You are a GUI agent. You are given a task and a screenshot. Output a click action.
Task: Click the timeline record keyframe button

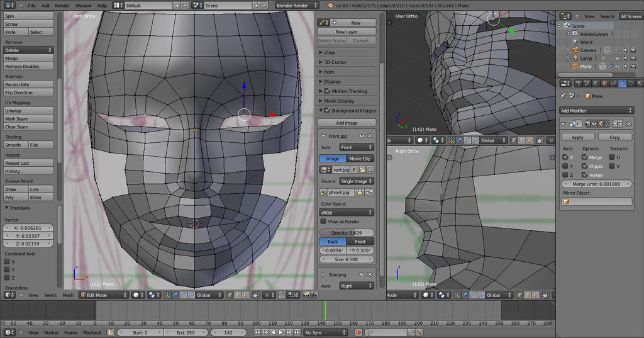click(x=358, y=332)
